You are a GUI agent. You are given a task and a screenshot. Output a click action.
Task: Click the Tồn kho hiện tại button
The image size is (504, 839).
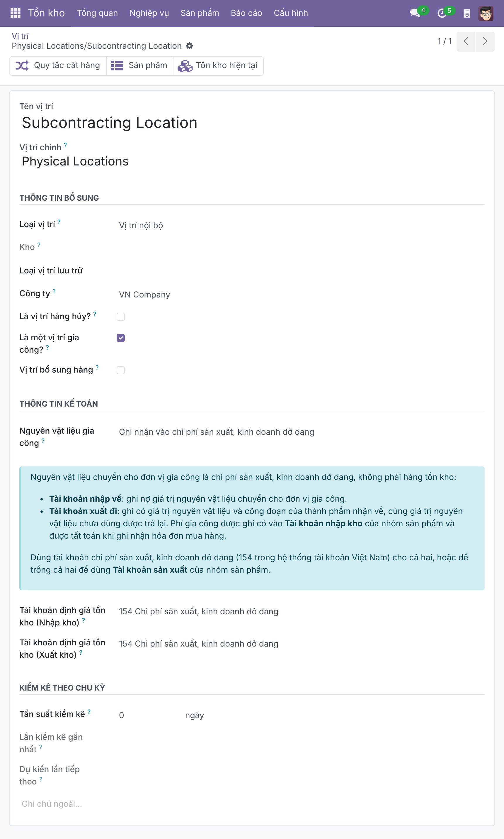(x=218, y=66)
